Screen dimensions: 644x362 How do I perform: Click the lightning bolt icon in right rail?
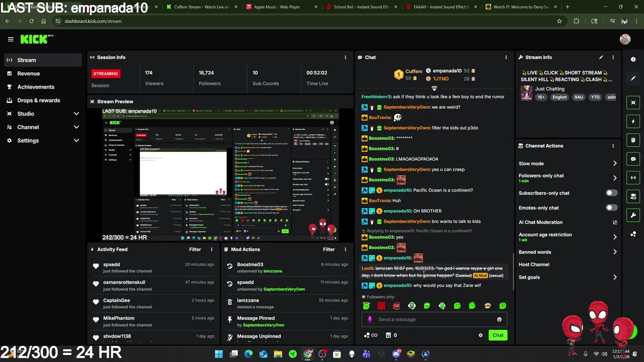(x=633, y=121)
